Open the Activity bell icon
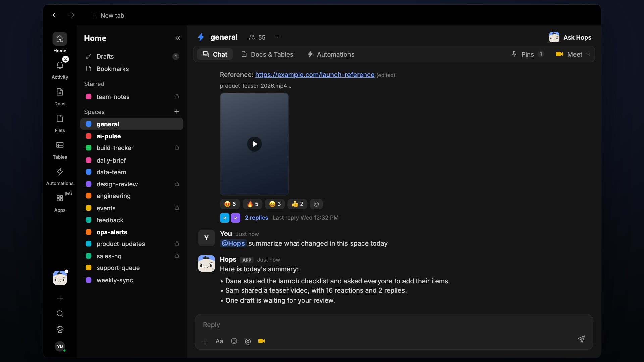The height and width of the screenshot is (362, 644). tap(60, 66)
